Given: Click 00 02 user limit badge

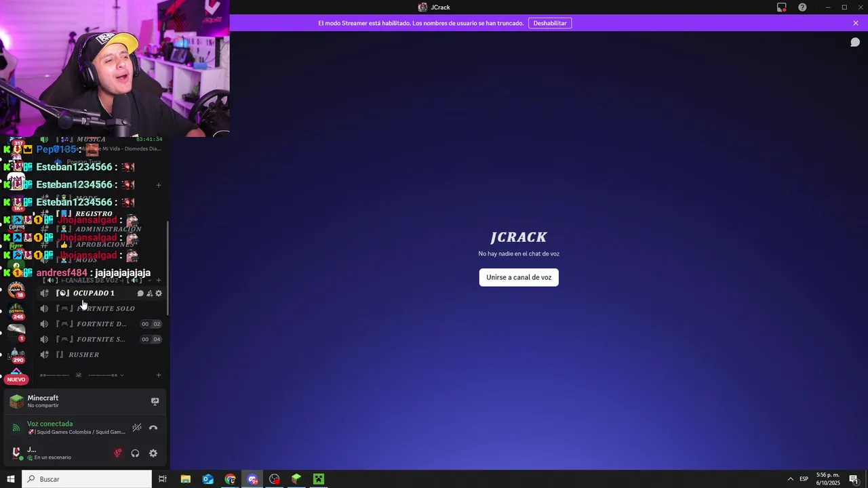Looking at the screenshot, I should tap(151, 324).
